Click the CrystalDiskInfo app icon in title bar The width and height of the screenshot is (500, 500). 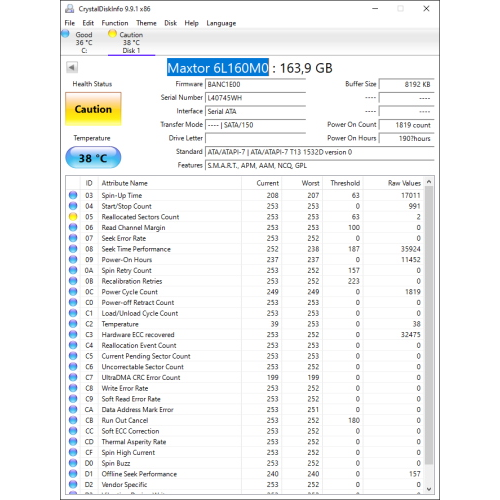coord(70,9)
